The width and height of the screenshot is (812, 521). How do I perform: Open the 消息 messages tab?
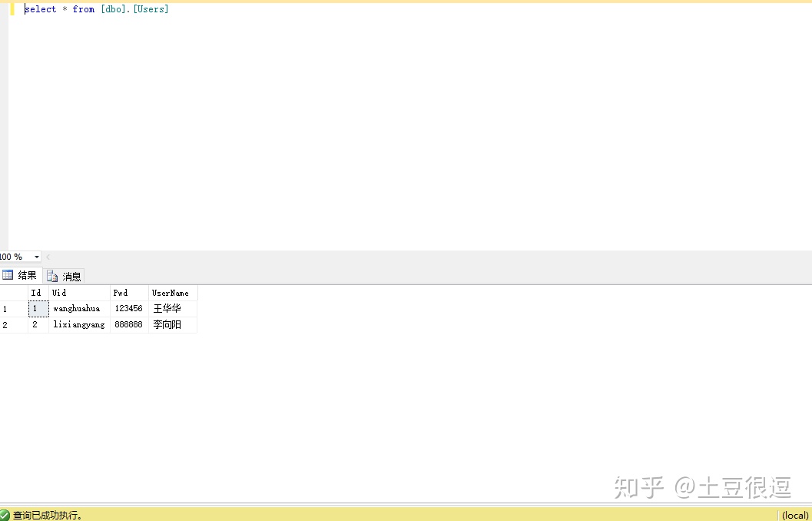tap(64, 276)
